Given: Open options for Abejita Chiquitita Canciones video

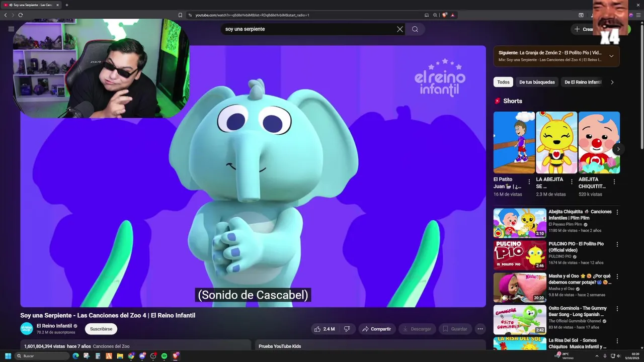Looking at the screenshot, I should click(617, 212).
